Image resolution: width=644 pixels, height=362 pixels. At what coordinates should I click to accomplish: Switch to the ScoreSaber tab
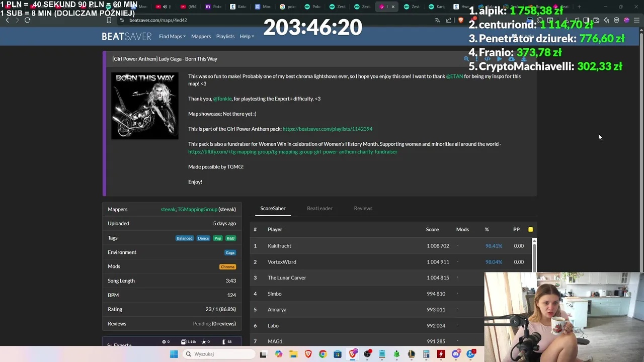click(273, 208)
